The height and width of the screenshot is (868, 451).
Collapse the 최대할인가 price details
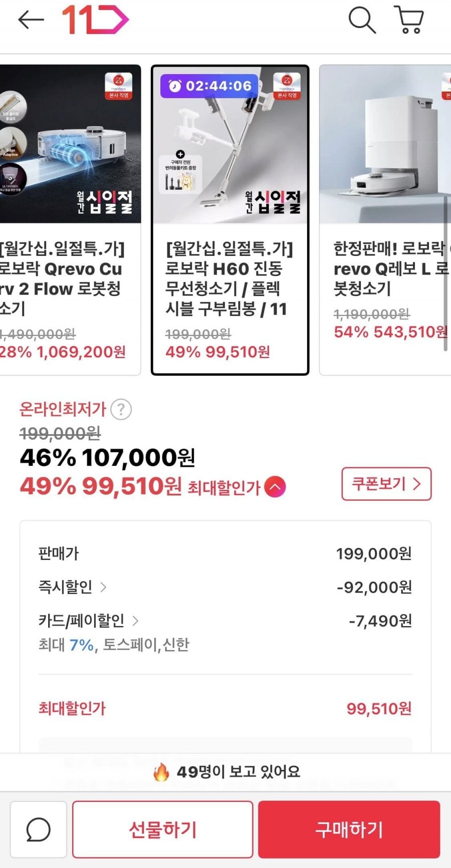(x=275, y=487)
